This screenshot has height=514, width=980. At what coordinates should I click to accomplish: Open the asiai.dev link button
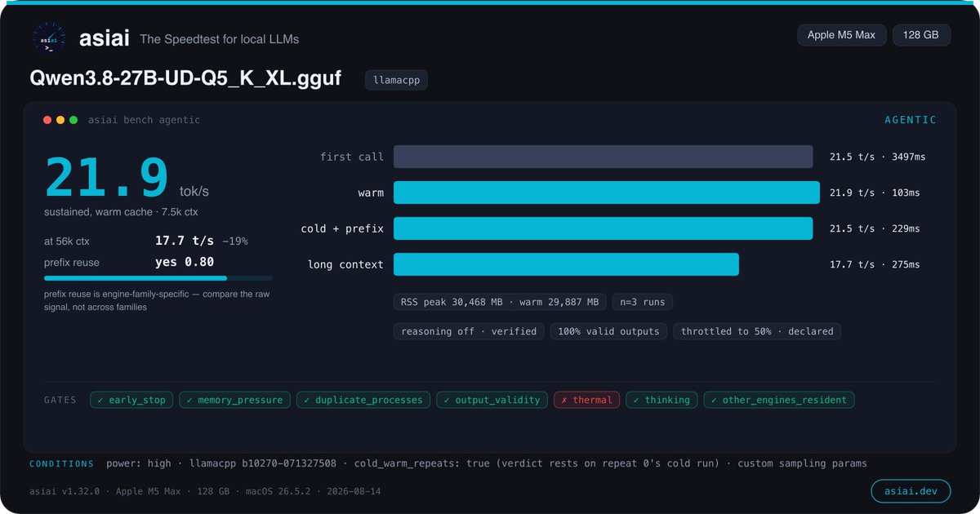coord(911,491)
